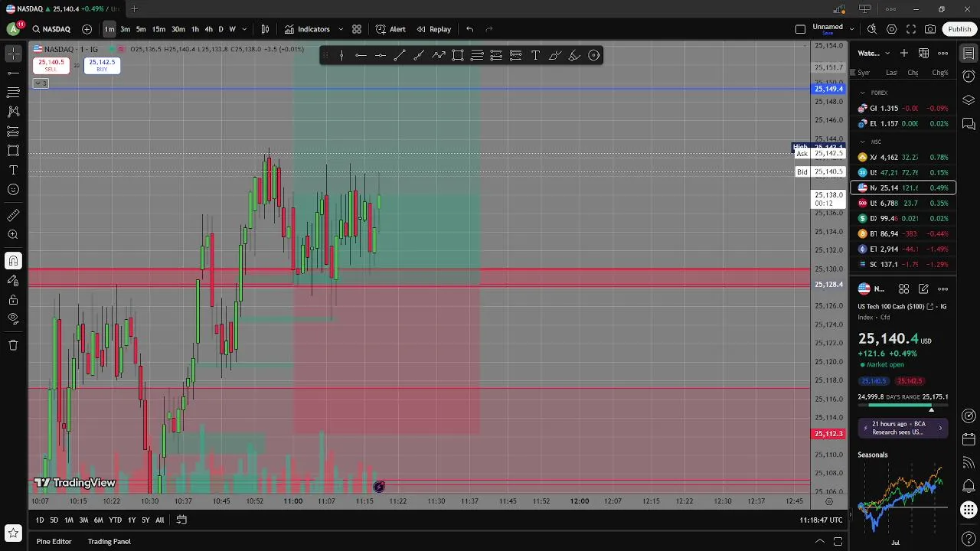The width and height of the screenshot is (980, 551).
Task: Open pattern drawing tools in left sidebar
Action: [x=13, y=112]
